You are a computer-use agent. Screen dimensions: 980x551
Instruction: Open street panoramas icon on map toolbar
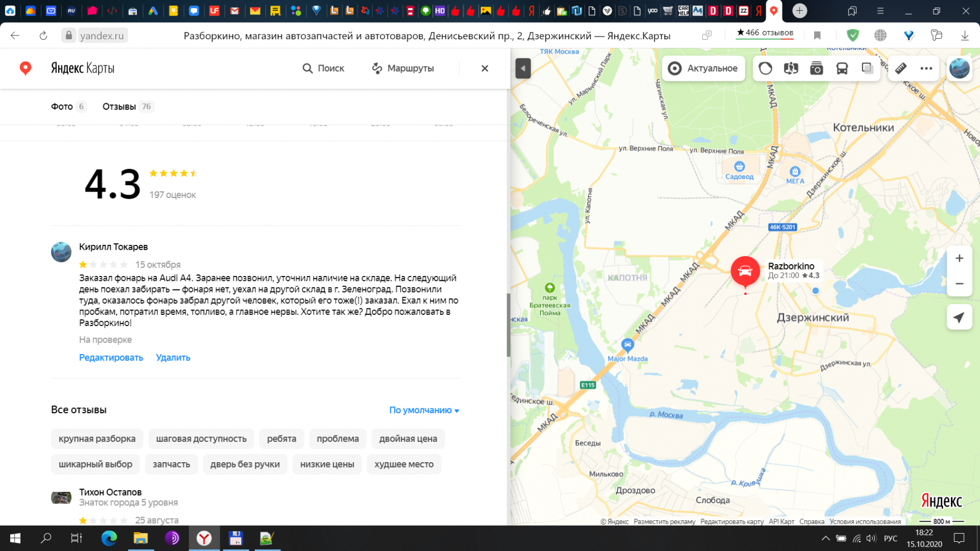[791, 68]
